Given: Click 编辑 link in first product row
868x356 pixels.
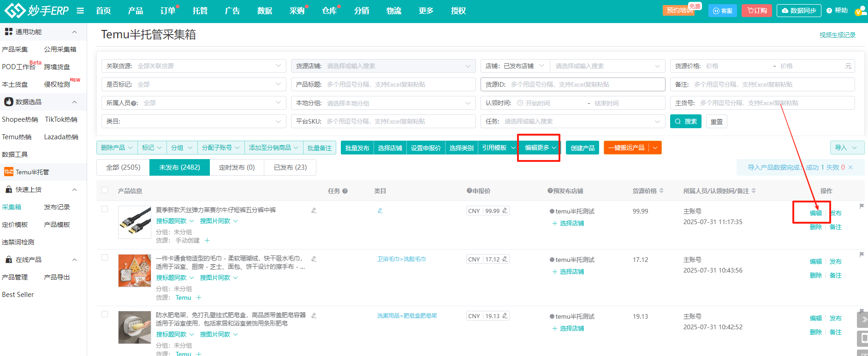Looking at the screenshot, I should pyautogui.click(x=816, y=213).
